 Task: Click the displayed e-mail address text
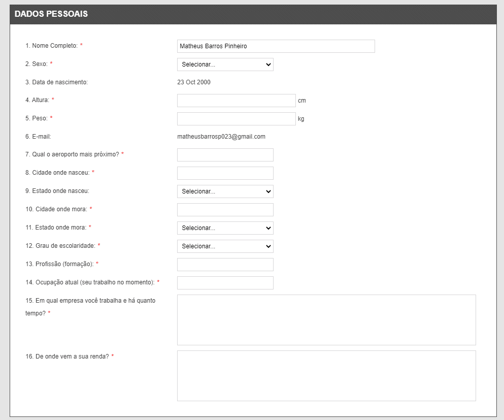pyautogui.click(x=221, y=136)
